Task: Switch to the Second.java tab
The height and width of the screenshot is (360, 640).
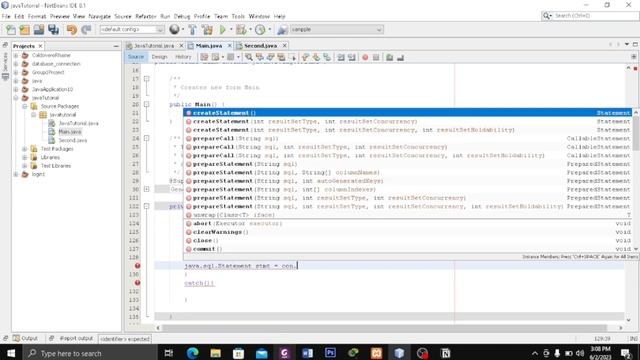Action: coord(260,46)
